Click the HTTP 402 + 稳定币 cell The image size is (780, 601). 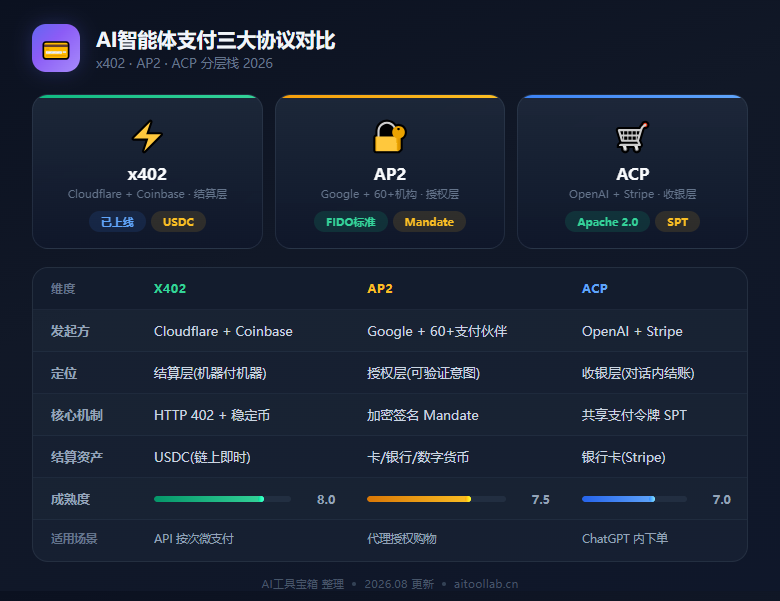(x=212, y=415)
